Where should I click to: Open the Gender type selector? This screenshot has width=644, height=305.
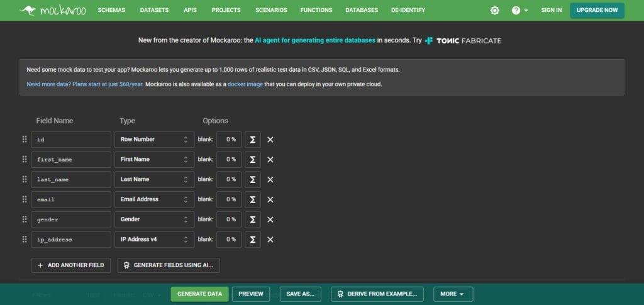[x=155, y=219]
